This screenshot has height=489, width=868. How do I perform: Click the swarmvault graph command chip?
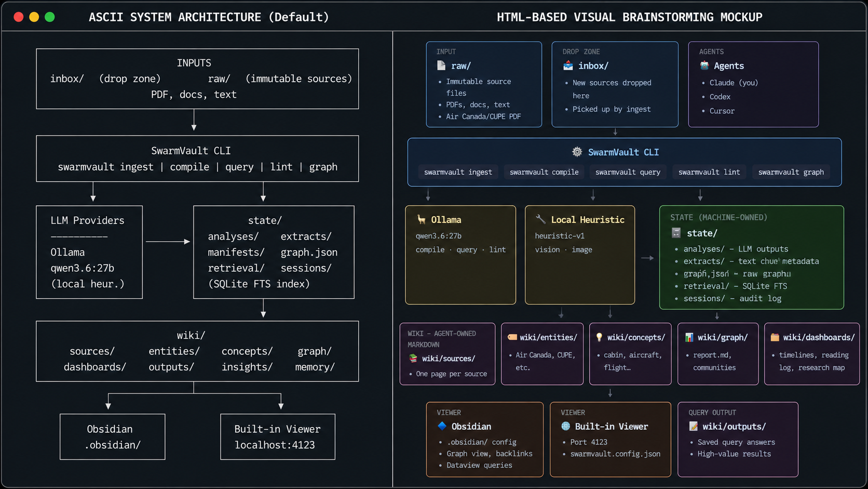[791, 172]
